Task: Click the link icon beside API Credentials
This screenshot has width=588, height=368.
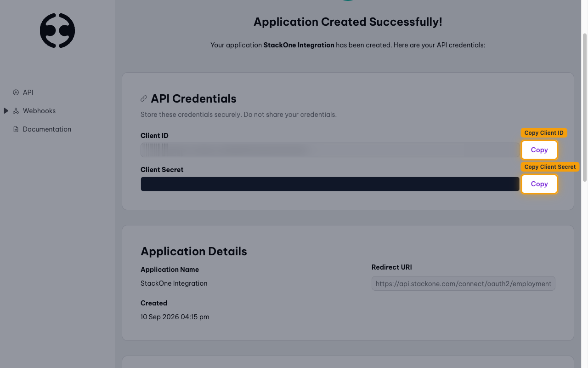Action: point(144,98)
